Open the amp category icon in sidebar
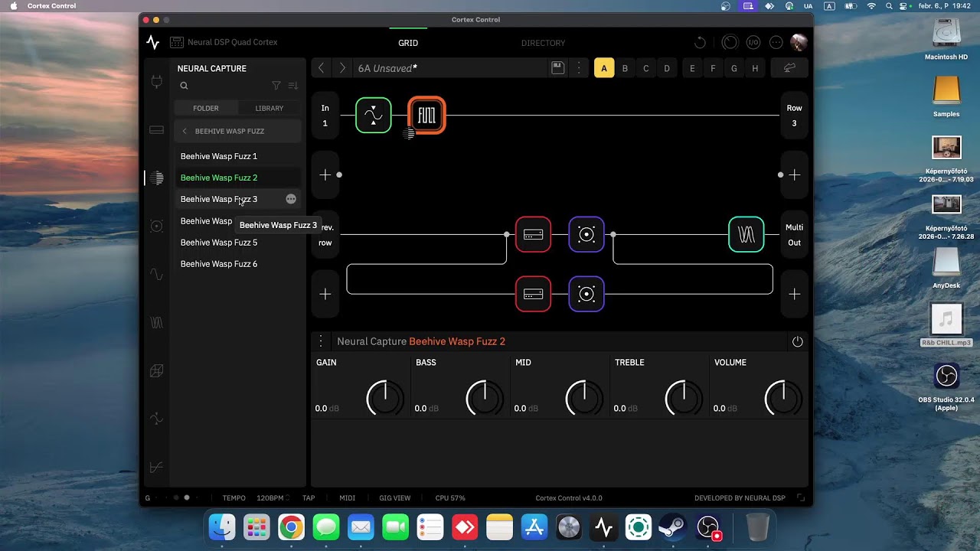Viewport: 980px width, 551px height. pos(157,130)
